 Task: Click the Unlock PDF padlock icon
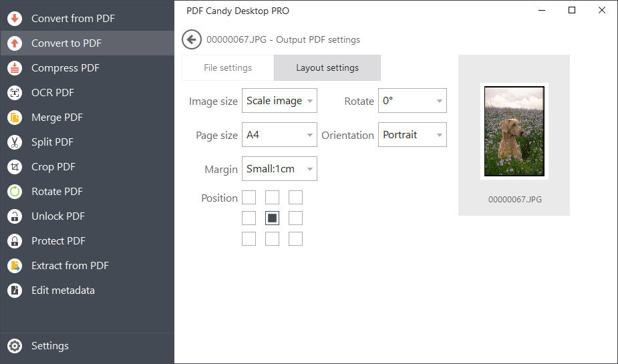(15, 216)
